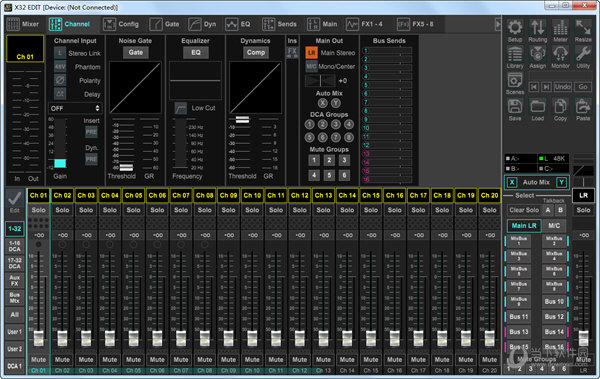Image resolution: width=600 pixels, height=379 pixels.
Task: Open the Monitor headphones icon
Action: coord(560,54)
